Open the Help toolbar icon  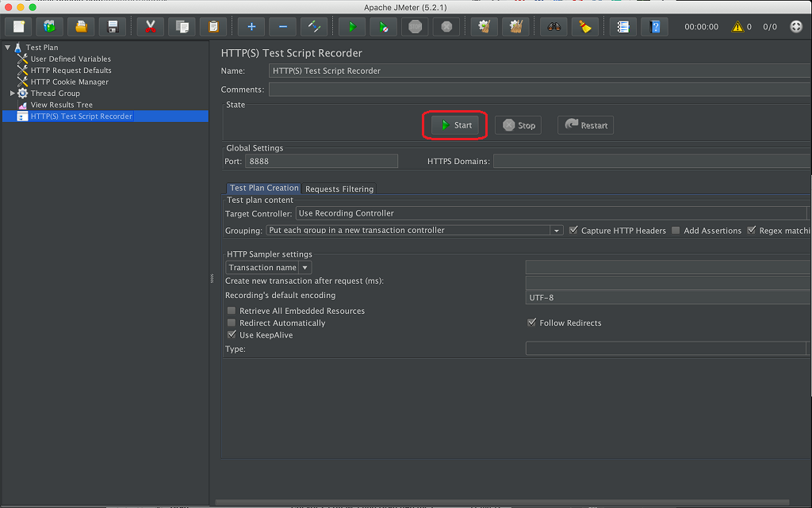click(655, 27)
